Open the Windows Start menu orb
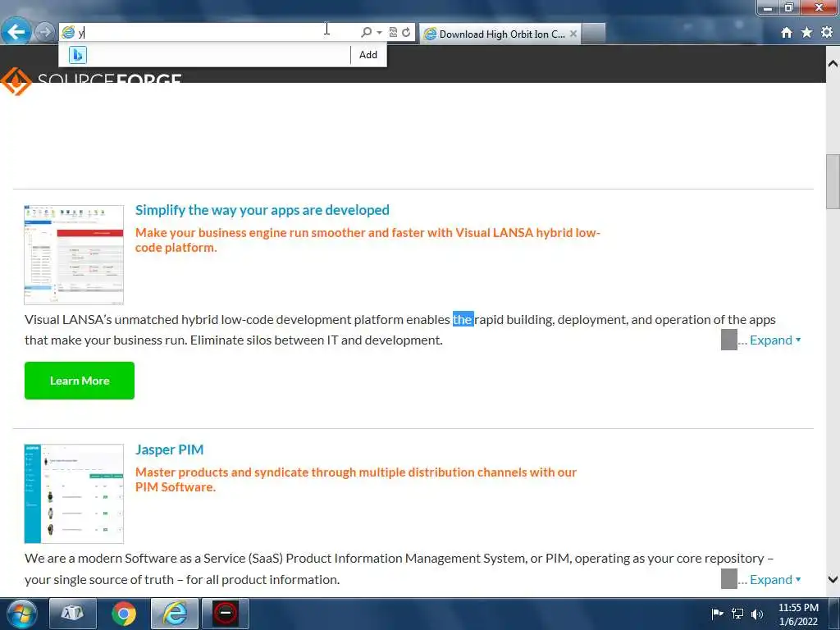This screenshot has width=840, height=630. pyautogui.click(x=21, y=614)
